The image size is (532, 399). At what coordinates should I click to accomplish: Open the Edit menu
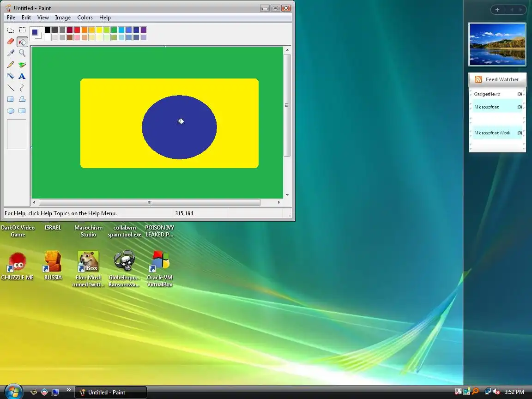click(x=26, y=17)
